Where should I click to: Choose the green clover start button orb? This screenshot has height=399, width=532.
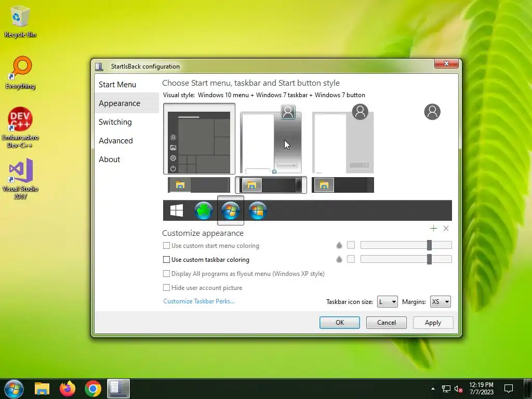pos(204,210)
